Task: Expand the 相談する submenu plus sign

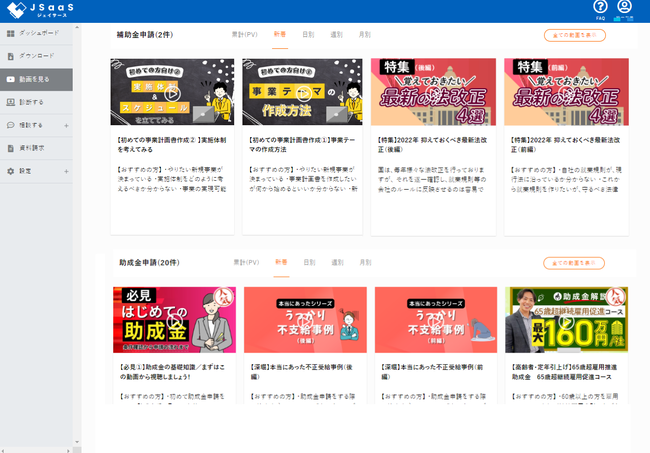Action: (66, 125)
